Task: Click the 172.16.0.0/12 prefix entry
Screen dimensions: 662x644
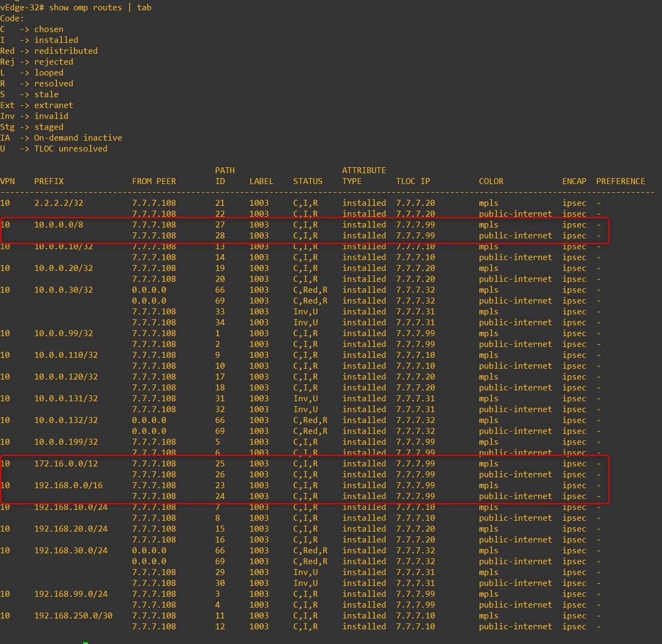Action: click(66, 464)
